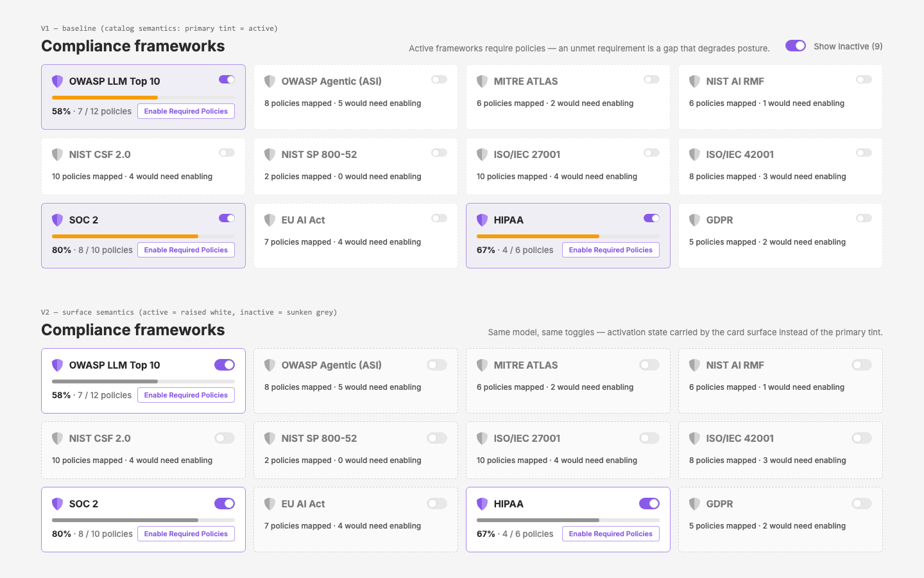
Task: Select the NIST CSF 2.0 shield icon in V2 surface semantics
Action: pyautogui.click(x=57, y=439)
